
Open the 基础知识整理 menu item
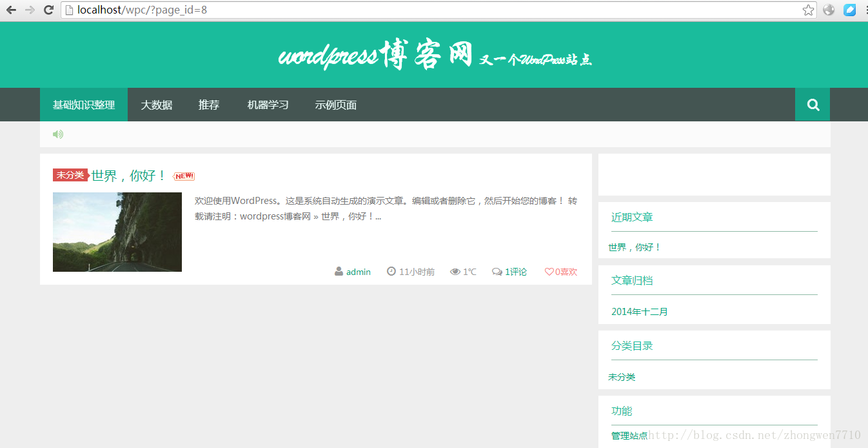[x=84, y=105]
